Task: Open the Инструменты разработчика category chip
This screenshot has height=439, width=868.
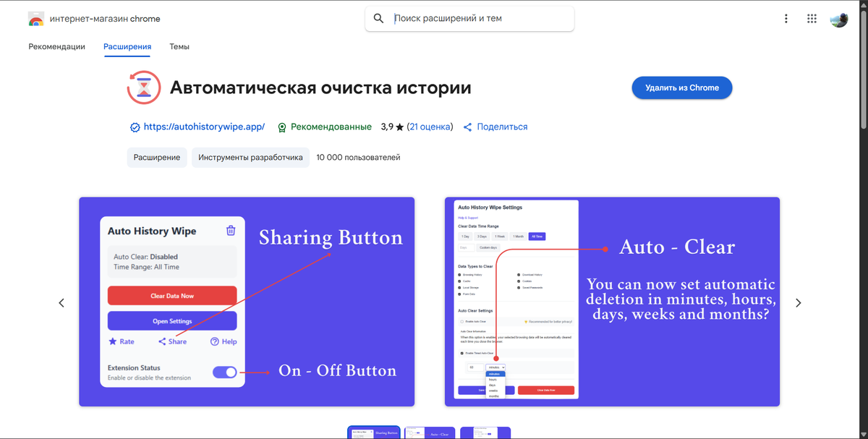Action: click(250, 158)
